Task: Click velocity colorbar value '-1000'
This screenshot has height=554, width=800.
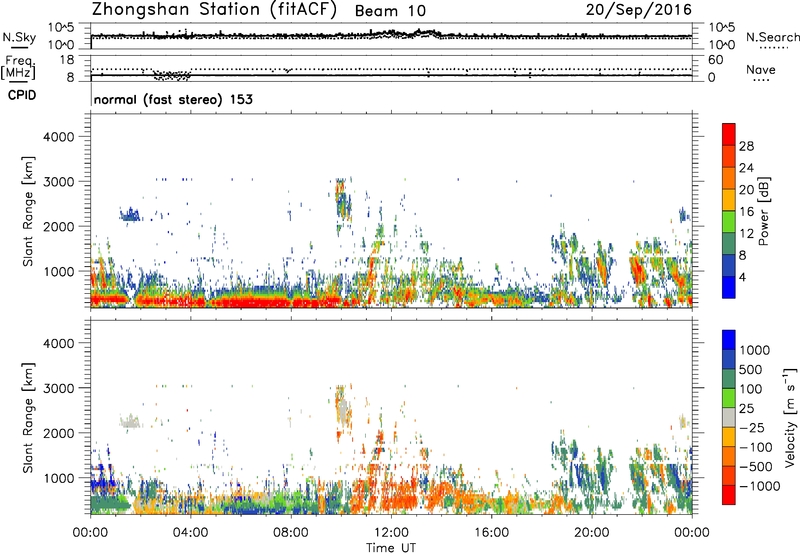Action: pos(759,486)
